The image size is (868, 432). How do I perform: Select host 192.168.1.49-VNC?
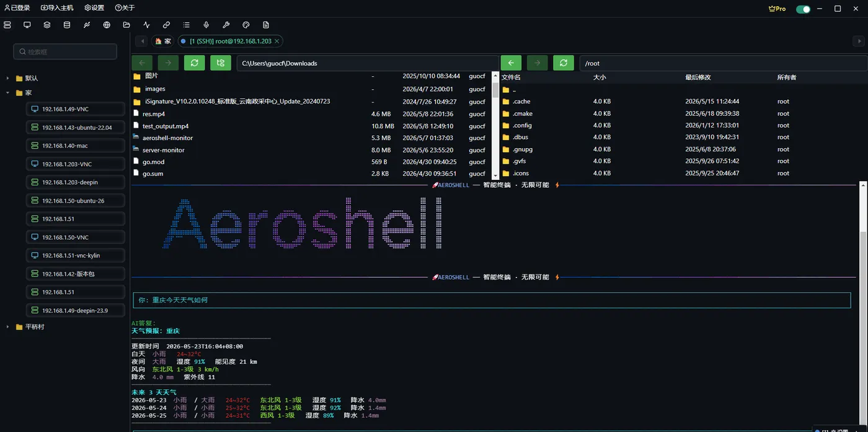click(x=75, y=109)
